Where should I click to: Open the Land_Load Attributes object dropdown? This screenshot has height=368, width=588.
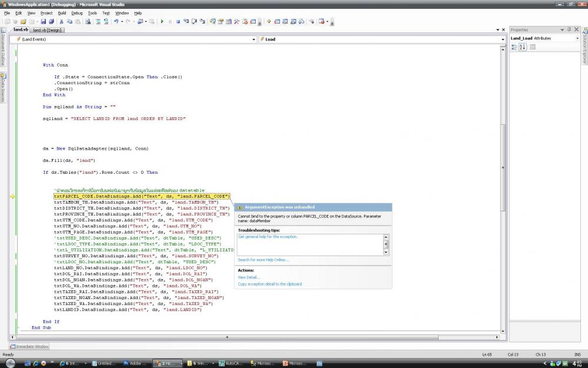pyautogui.click(x=577, y=38)
